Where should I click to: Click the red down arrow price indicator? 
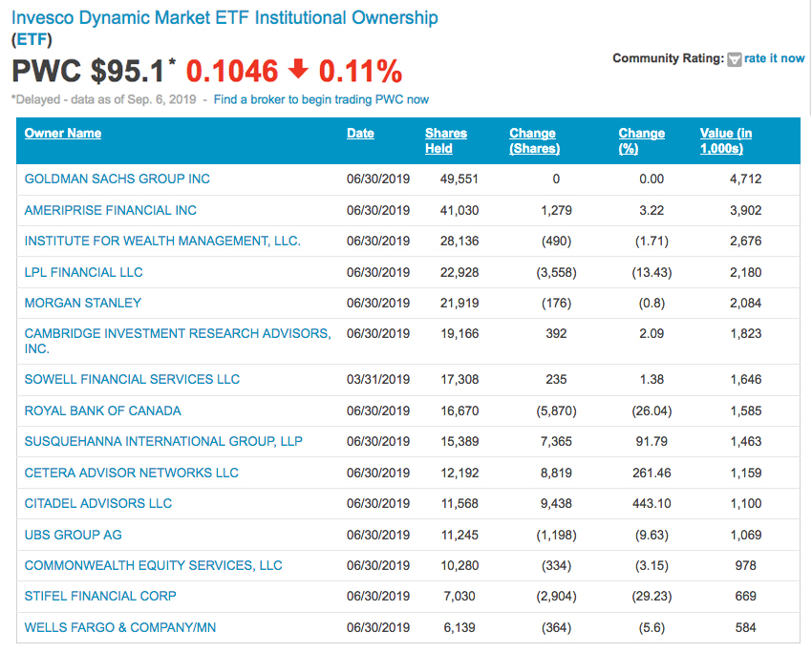[x=298, y=69]
